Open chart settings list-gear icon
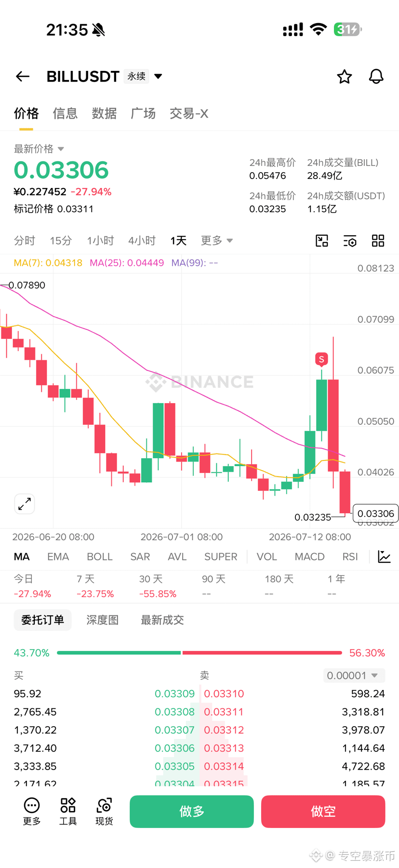399x868 pixels. point(350,241)
